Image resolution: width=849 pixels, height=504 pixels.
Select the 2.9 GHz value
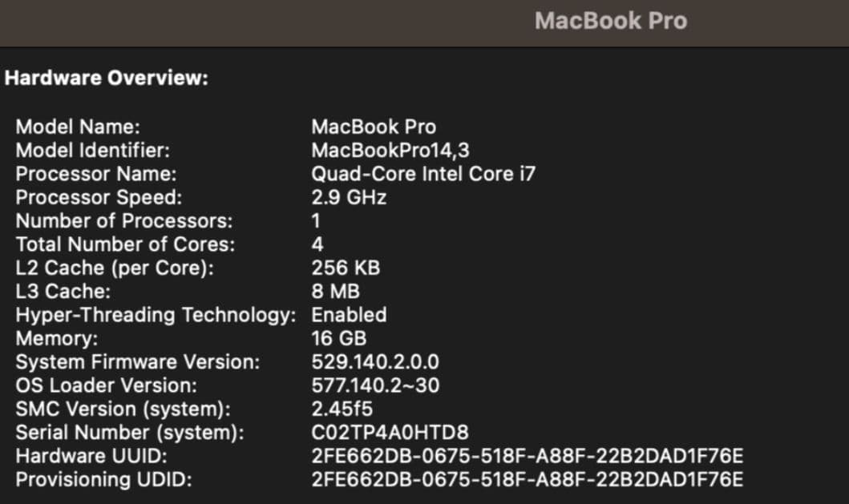coord(349,197)
